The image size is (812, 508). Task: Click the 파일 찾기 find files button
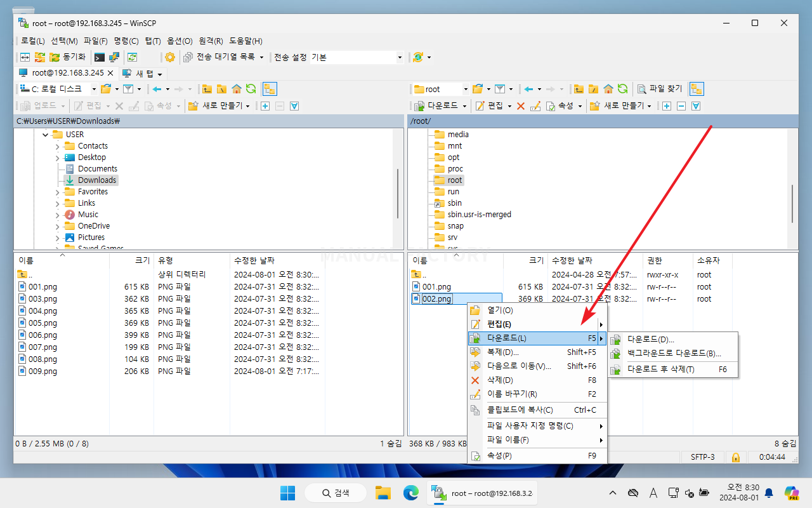click(x=660, y=89)
